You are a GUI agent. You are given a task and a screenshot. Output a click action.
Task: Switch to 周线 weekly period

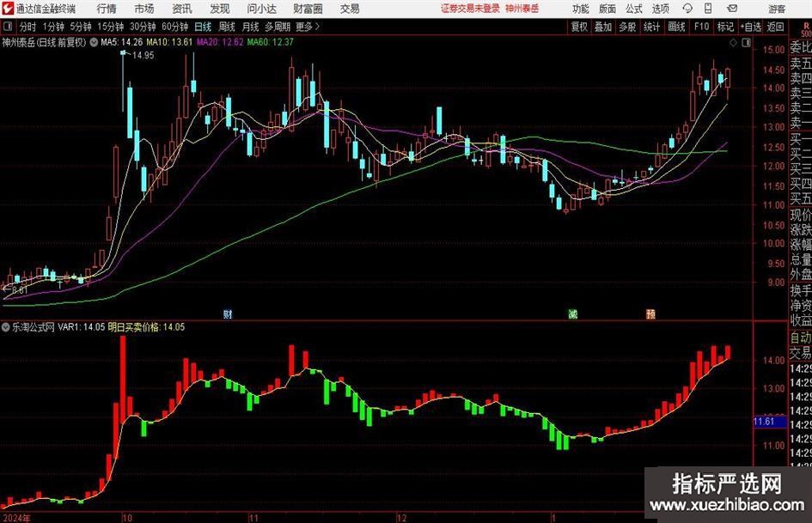pyautogui.click(x=227, y=27)
